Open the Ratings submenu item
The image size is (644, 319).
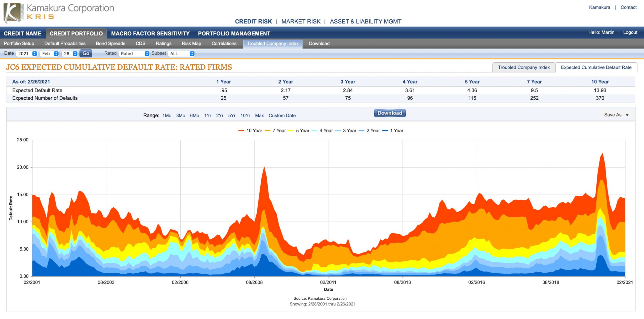pyautogui.click(x=164, y=44)
